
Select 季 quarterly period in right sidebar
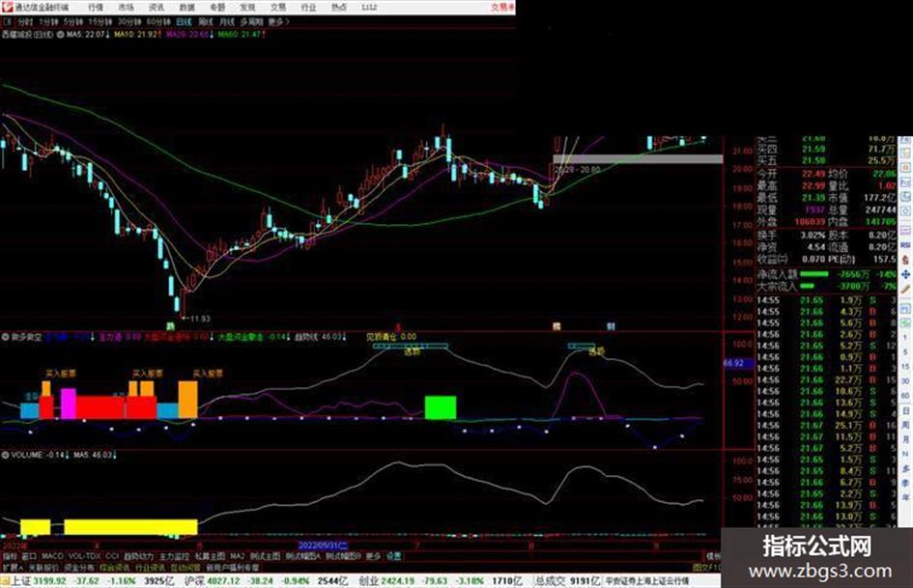[905, 482]
